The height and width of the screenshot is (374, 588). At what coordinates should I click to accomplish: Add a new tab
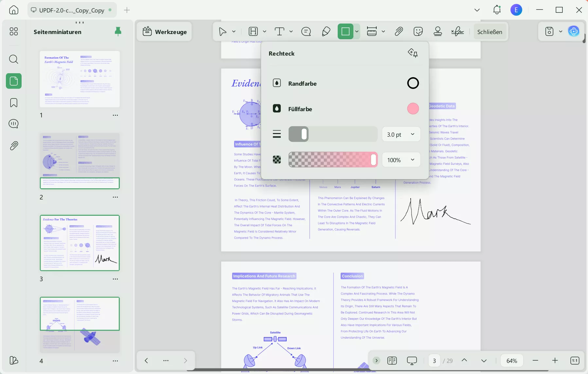click(127, 10)
